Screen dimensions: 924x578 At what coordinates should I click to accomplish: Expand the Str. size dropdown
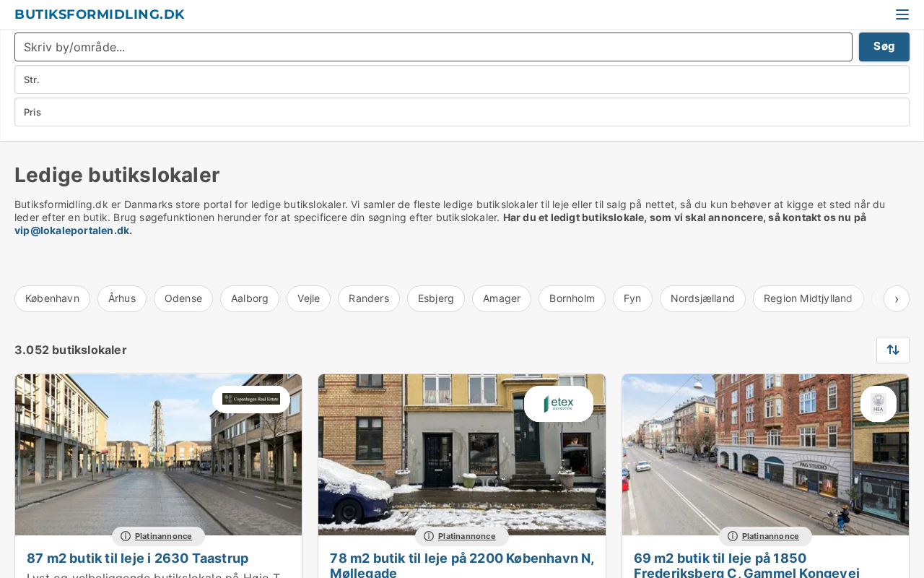coord(462,79)
